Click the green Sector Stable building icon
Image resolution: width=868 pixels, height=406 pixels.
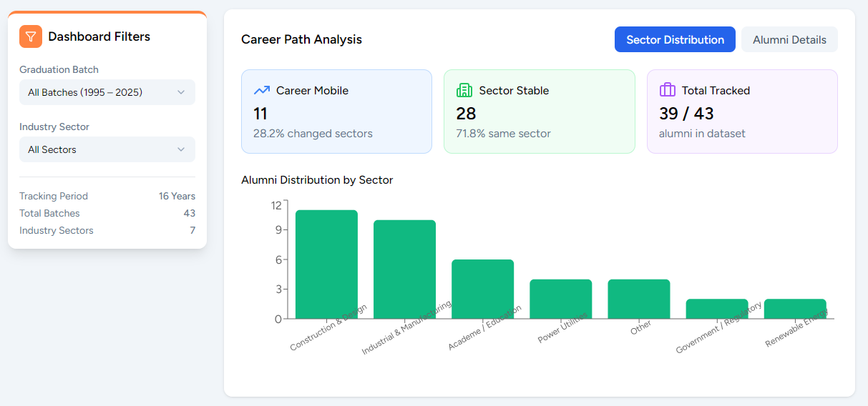click(x=464, y=91)
